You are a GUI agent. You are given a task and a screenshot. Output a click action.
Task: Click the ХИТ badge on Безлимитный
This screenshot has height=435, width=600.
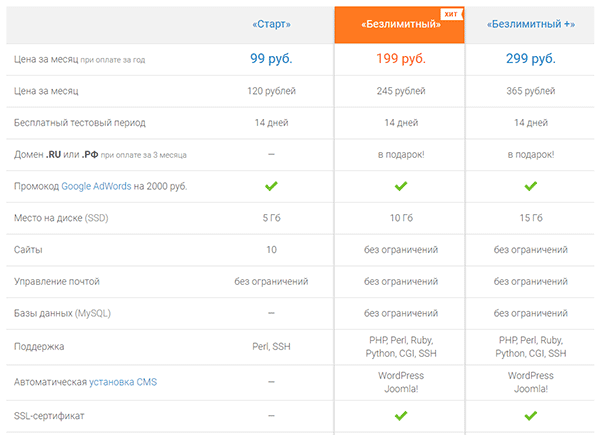click(452, 14)
